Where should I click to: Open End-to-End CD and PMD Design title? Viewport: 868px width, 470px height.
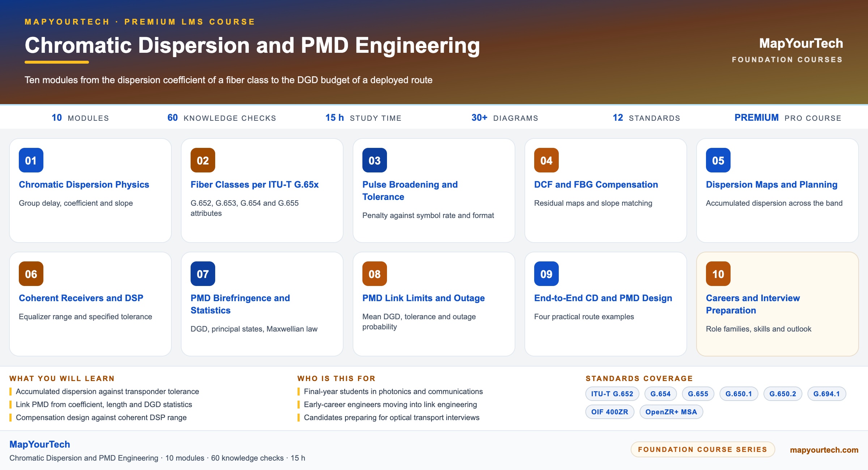pos(603,298)
